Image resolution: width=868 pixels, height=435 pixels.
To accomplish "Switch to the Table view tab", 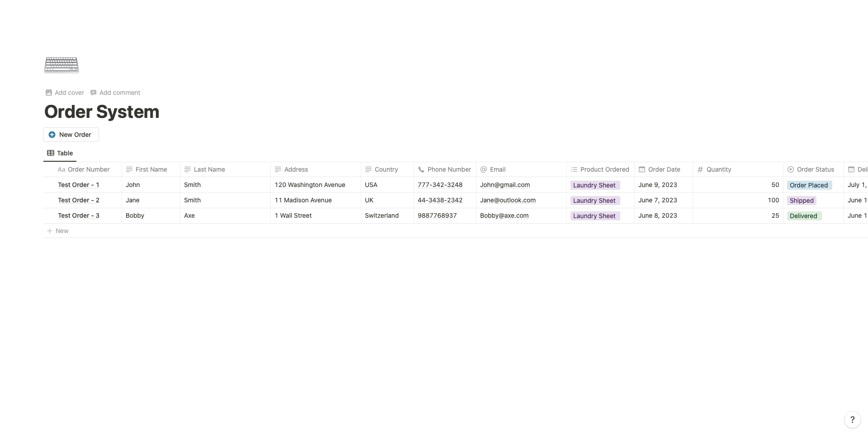I will click(x=60, y=153).
